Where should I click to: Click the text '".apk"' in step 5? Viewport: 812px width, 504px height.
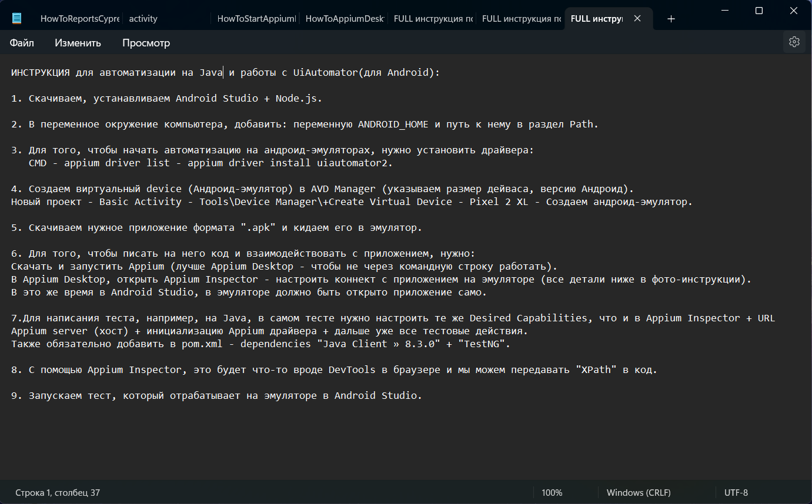click(x=258, y=228)
